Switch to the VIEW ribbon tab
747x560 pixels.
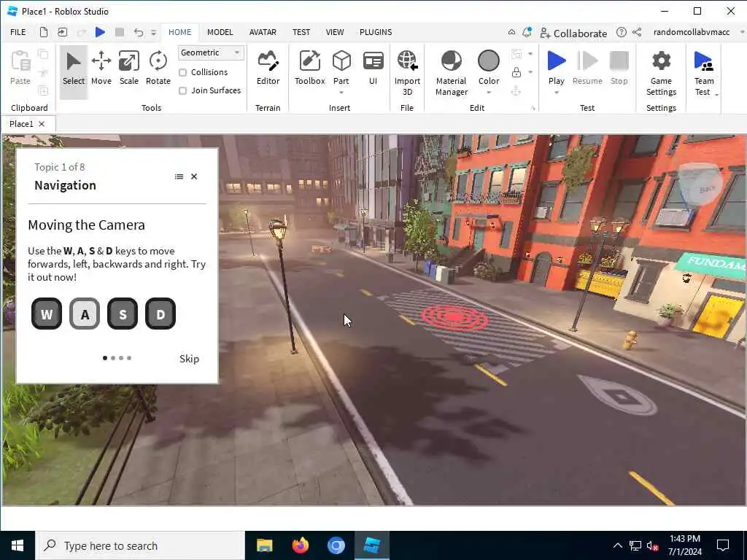coord(334,32)
